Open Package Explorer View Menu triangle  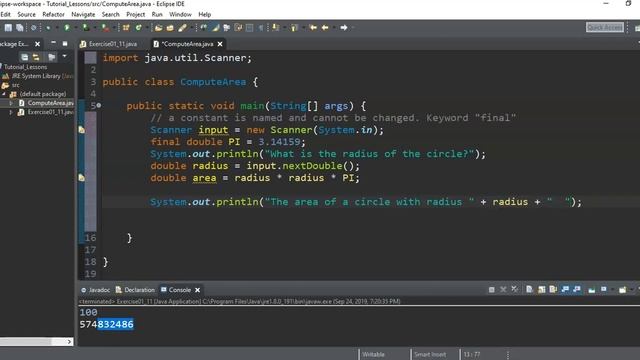tap(64, 56)
